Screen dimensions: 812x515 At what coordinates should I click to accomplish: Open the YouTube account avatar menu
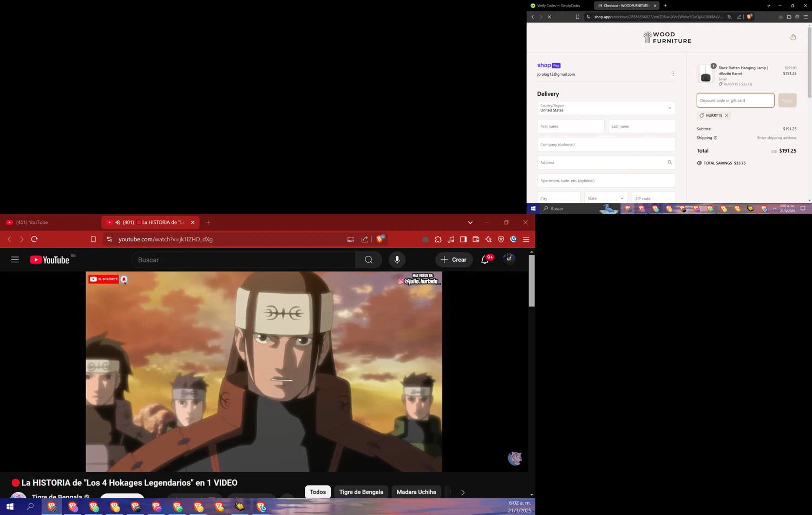click(x=509, y=260)
